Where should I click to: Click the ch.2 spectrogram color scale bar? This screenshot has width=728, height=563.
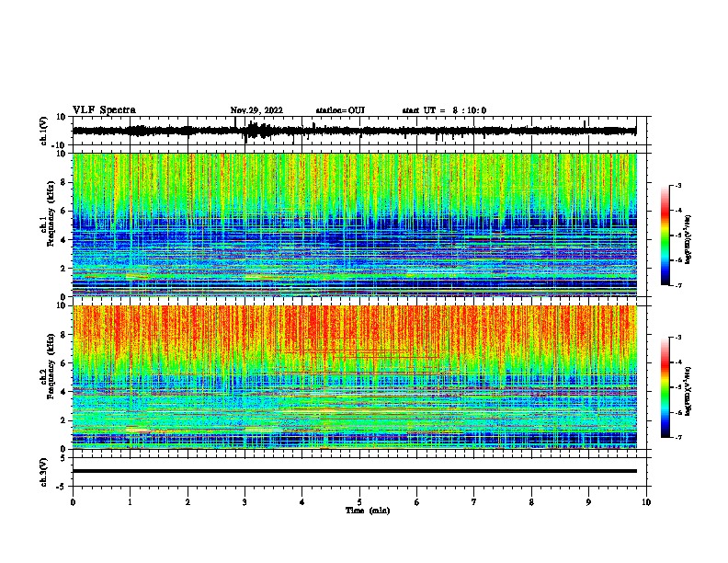click(665, 387)
